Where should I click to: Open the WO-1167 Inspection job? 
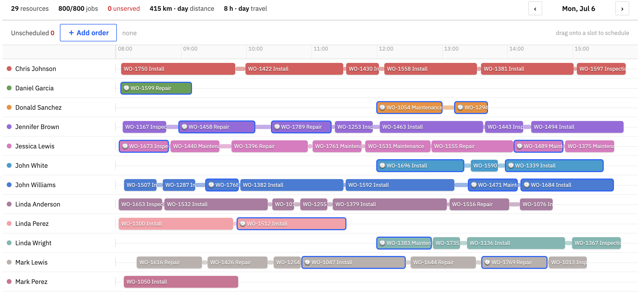coord(144,127)
